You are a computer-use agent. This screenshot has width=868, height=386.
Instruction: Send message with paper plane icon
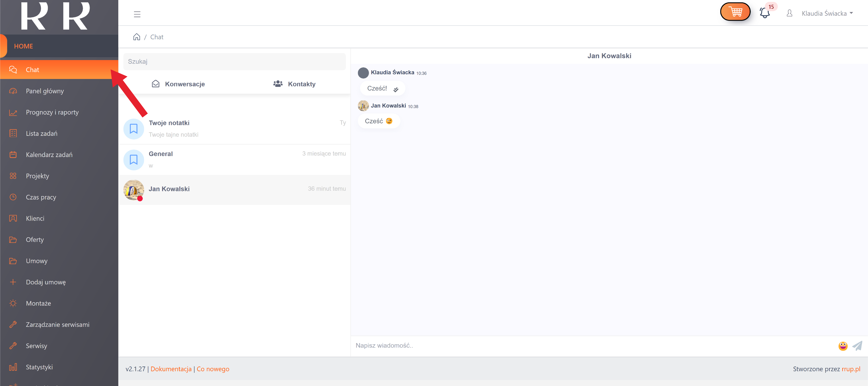[857, 346]
